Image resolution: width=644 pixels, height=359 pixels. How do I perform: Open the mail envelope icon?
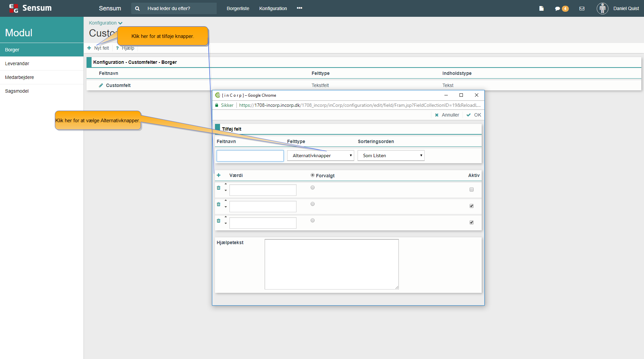pyautogui.click(x=582, y=8)
